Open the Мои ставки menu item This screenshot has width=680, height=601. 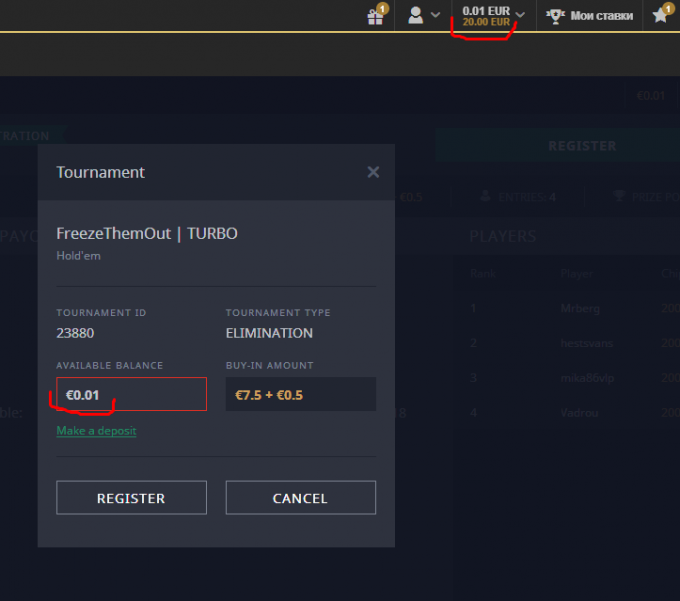602,16
